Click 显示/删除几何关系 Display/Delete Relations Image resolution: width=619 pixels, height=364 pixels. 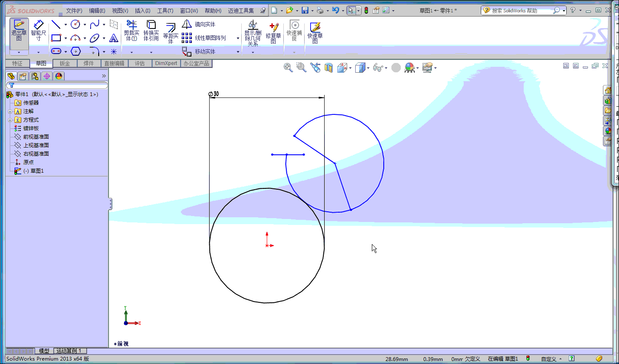pyautogui.click(x=253, y=32)
